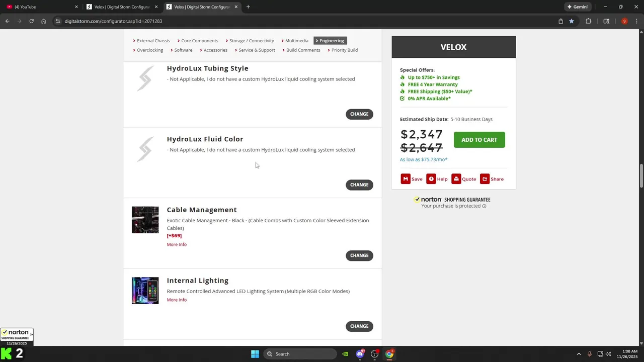The image size is (644, 362).
Task: Change Cable Management option
Action: [x=359, y=255]
